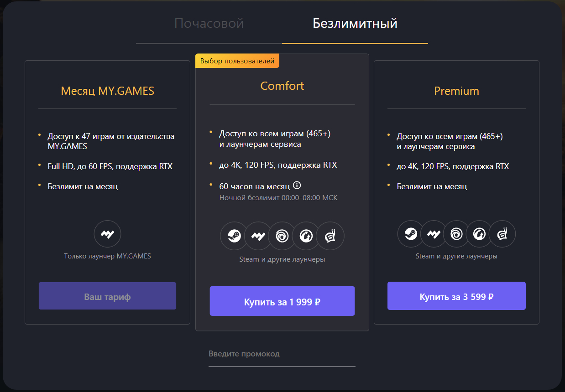565x392 pixels.
Task: Click the Gaijin snail icon in Comfort
Action: [x=330, y=236]
